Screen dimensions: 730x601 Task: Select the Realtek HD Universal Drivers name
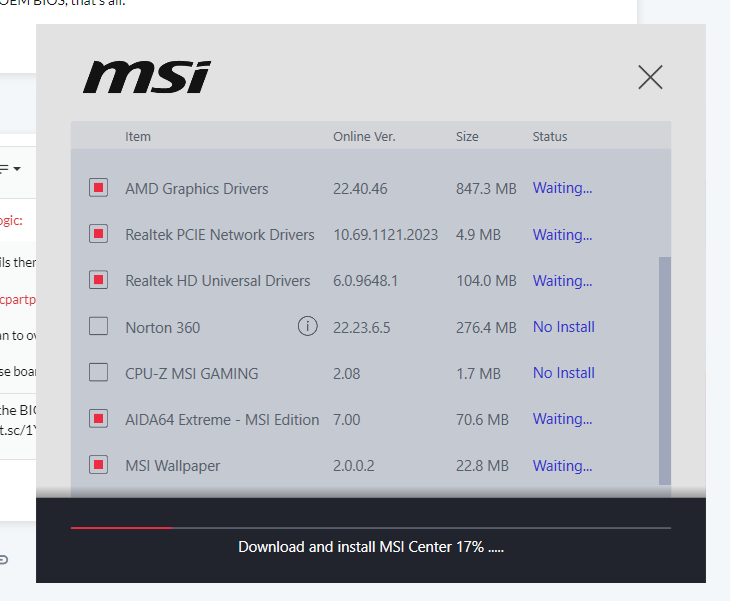pos(218,281)
